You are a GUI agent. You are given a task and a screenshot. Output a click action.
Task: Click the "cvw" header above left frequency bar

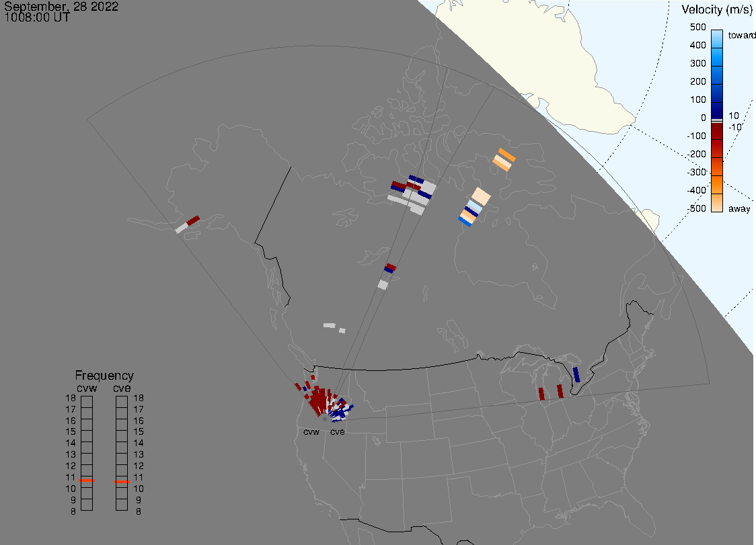tap(87, 388)
